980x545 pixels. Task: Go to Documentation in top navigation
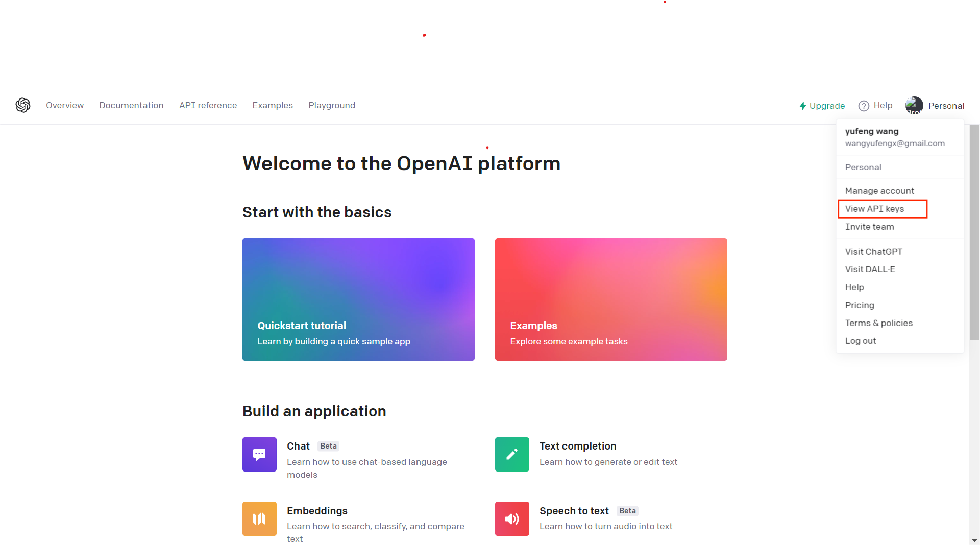(131, 105)
